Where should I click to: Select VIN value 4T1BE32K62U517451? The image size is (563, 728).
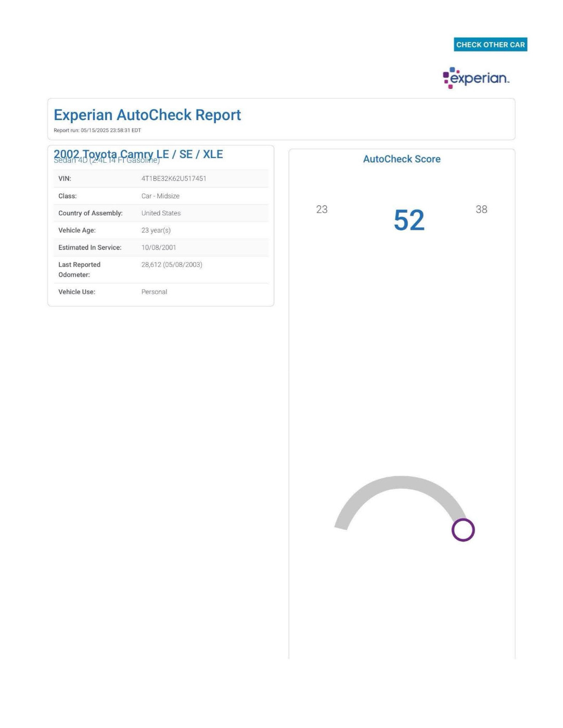coord(174,178)
